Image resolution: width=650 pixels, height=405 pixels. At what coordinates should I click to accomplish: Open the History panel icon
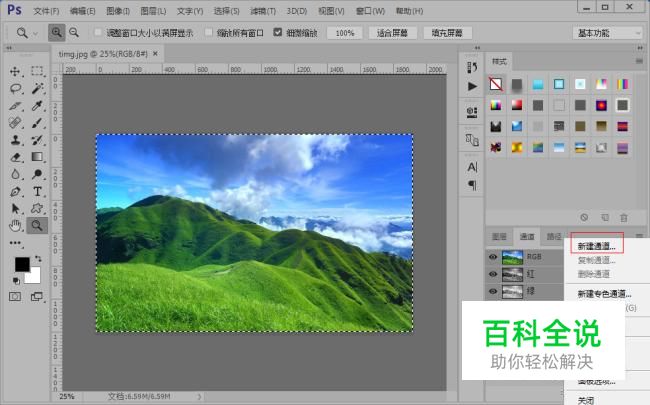click(472, 67)
